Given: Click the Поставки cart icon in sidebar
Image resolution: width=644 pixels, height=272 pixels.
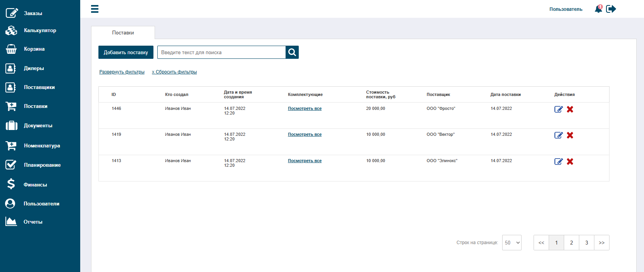Looking at the screenshot, I should 11,106.
